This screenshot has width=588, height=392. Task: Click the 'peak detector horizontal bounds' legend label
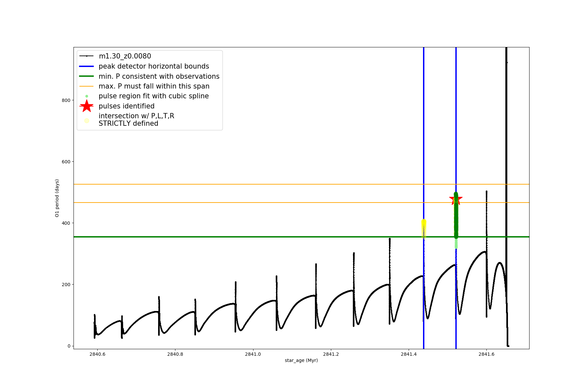coord(154,66)
